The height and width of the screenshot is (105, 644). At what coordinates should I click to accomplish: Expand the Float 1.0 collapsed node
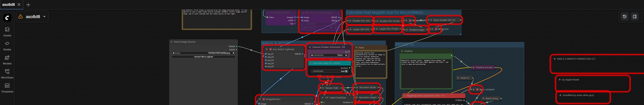click(x=458, y=78)
